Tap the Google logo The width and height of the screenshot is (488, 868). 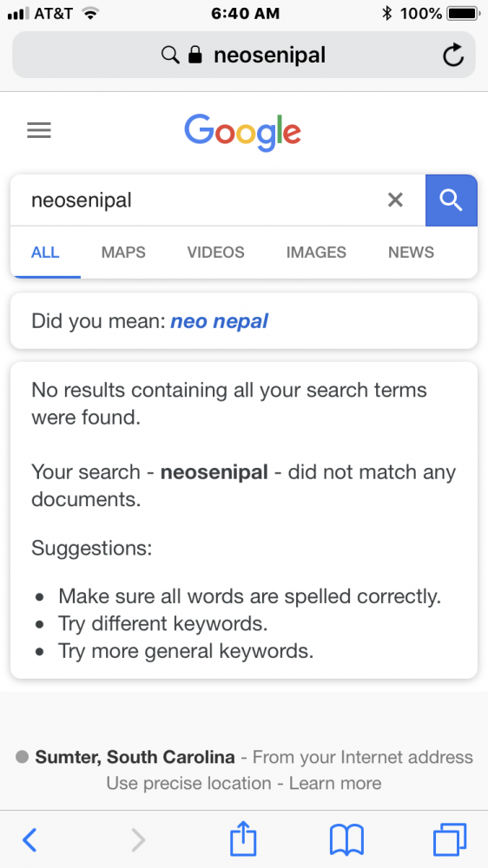242,132
